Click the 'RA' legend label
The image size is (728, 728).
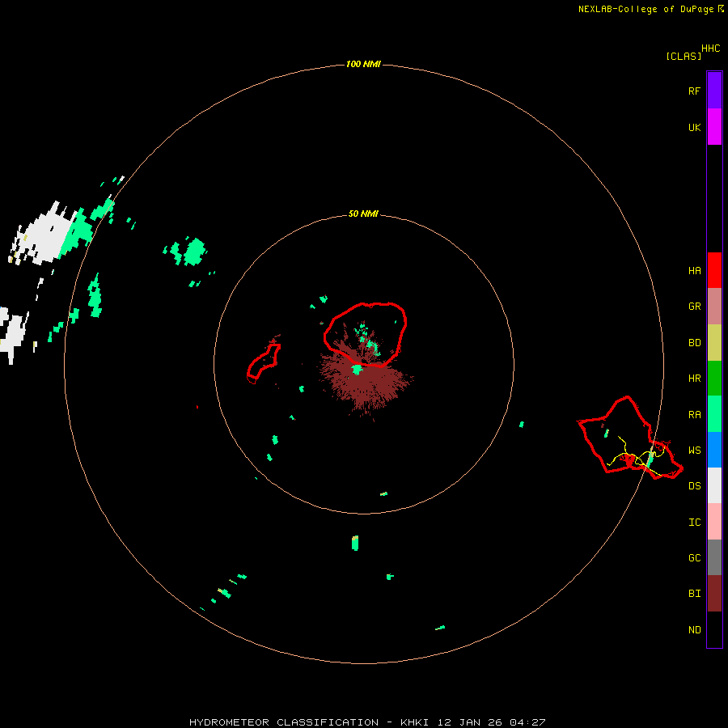[694, 415]
